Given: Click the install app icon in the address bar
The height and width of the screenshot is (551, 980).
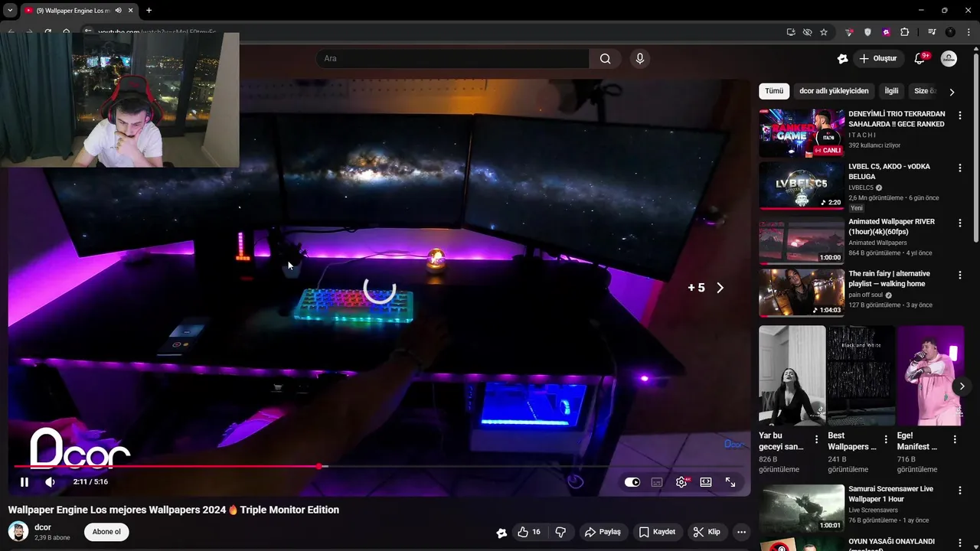Looking at the screenshot, I should point(791,32).
